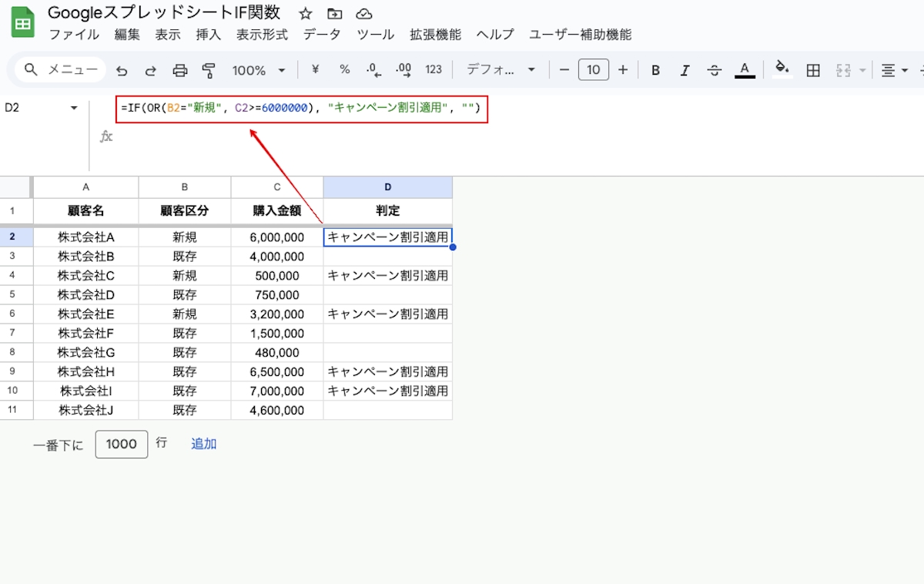This screenshot has width=924, height=584.
Task: Open the ツール menu
Action: coord(376,35)
